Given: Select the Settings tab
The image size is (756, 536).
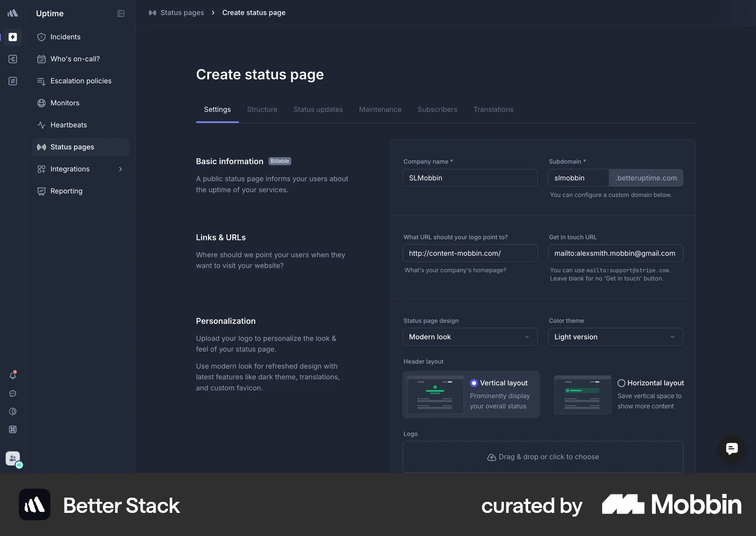Looking at the screenshot, I should [217, 109].
